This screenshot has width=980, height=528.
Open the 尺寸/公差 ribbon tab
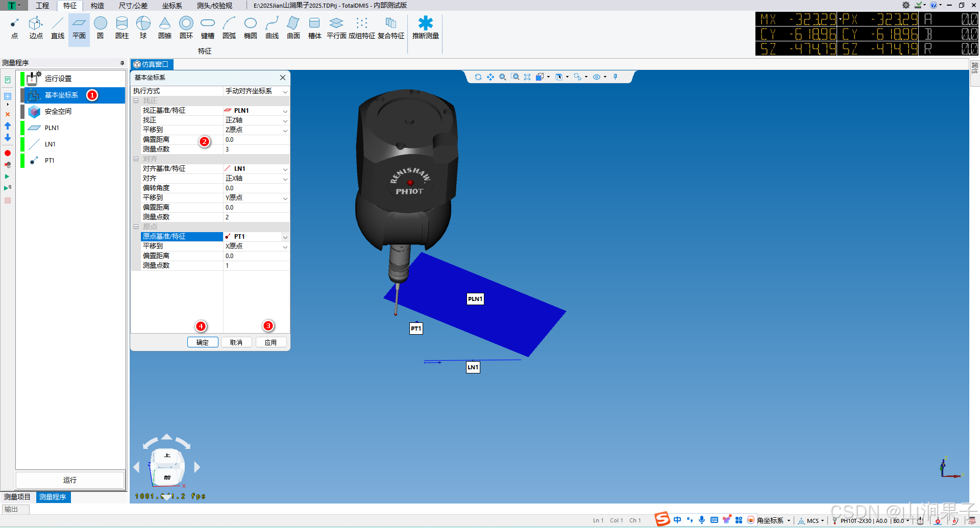coord(133,6)
